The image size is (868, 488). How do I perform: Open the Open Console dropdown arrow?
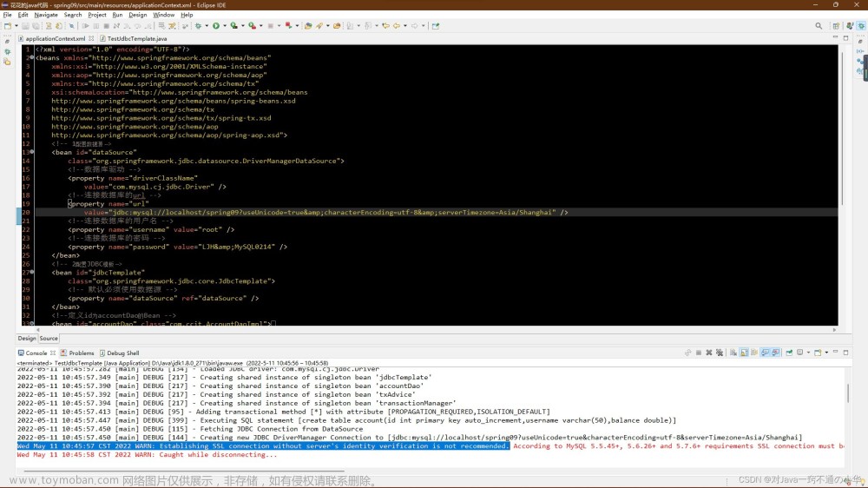pos(826,353)
